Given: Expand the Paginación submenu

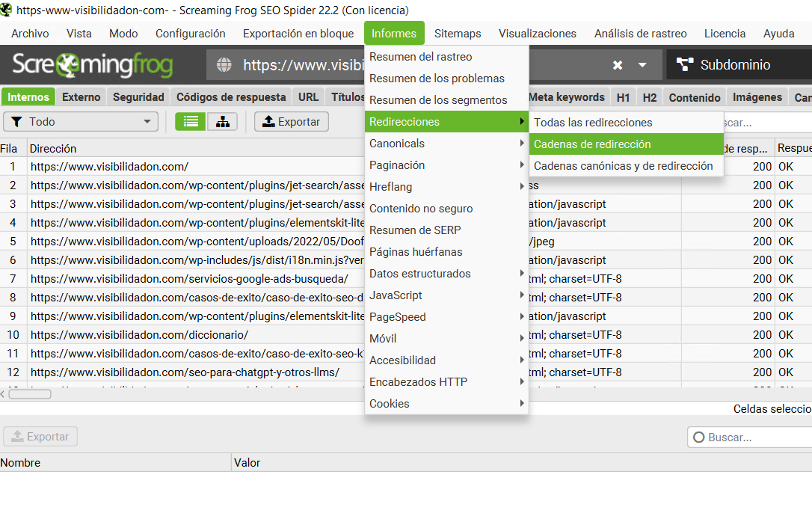Looking at the screenshot, I should point(446,165).
